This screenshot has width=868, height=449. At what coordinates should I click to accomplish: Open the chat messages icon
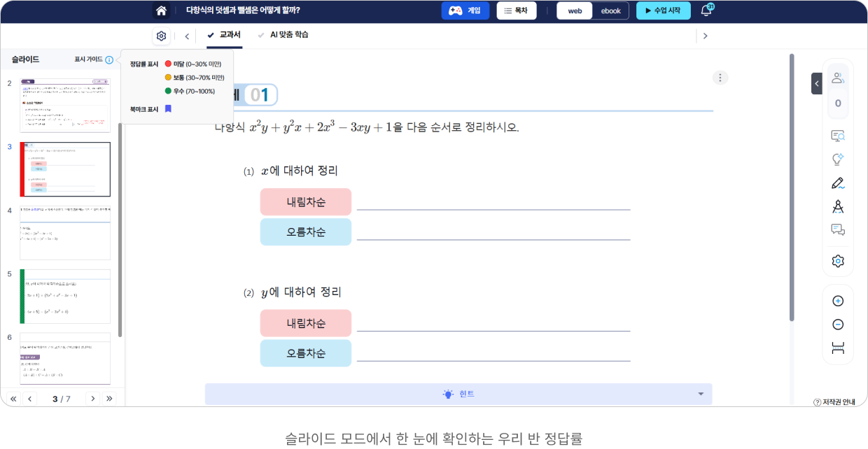coord(837,229)
